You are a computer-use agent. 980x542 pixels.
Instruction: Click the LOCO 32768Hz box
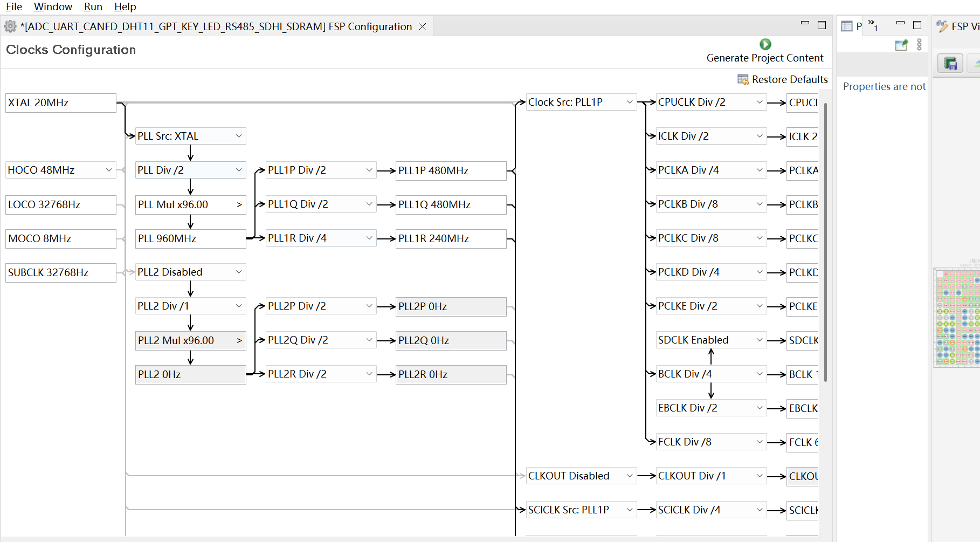pos(61,204)
